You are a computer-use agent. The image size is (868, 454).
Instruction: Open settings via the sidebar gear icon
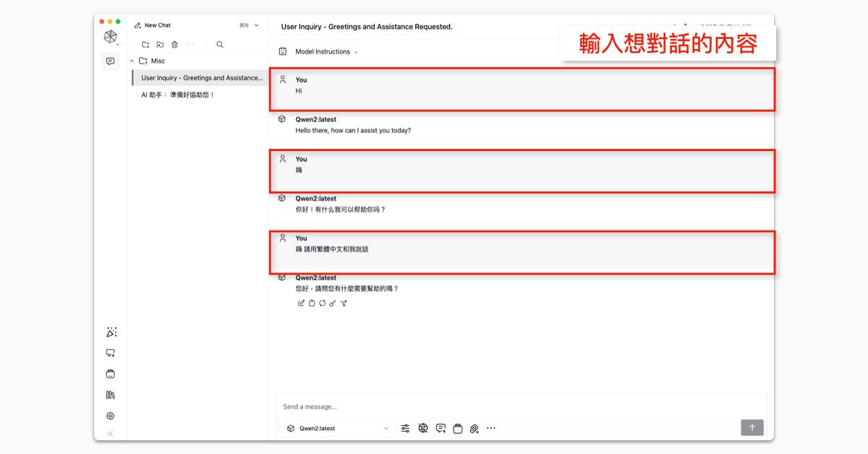tap(111, 416)
